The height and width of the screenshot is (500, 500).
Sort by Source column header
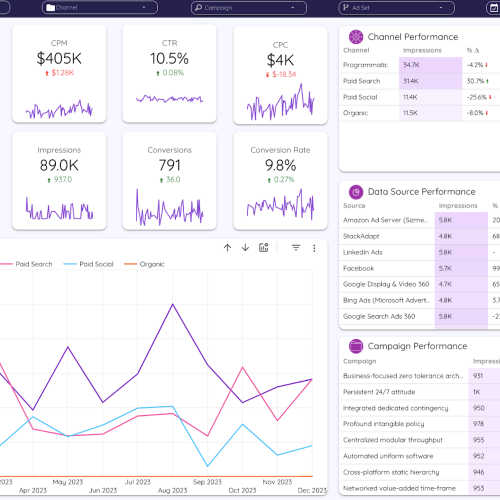click(354, 206)
